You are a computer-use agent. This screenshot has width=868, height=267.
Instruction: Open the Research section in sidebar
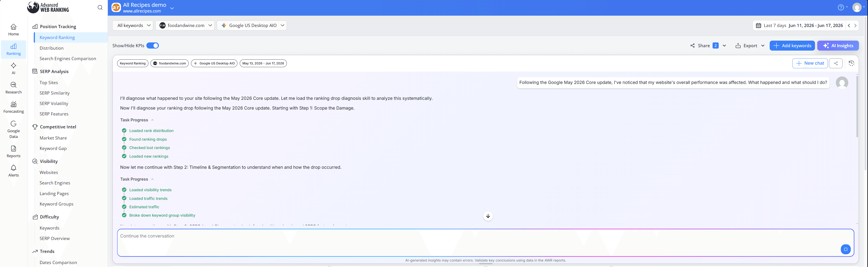point(13,88)
